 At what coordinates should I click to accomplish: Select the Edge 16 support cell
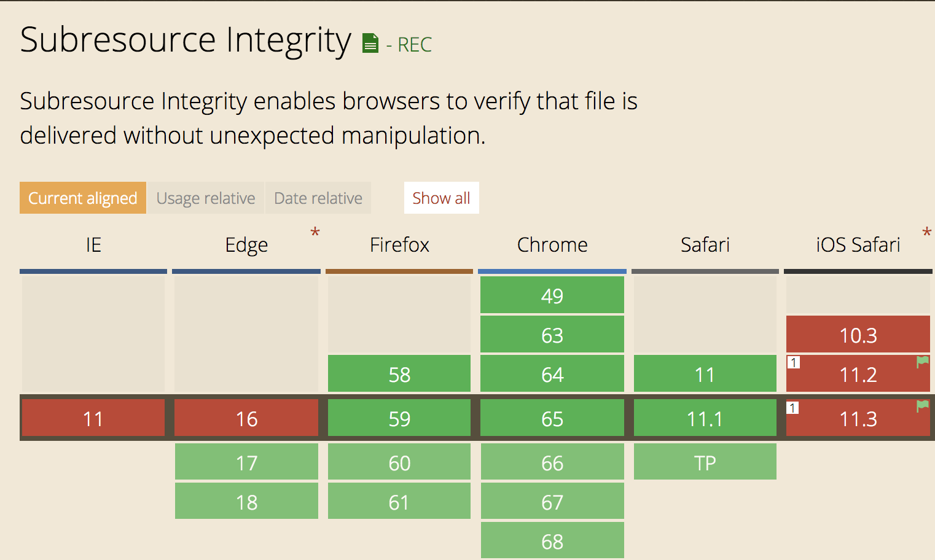[x=246, y=418]
